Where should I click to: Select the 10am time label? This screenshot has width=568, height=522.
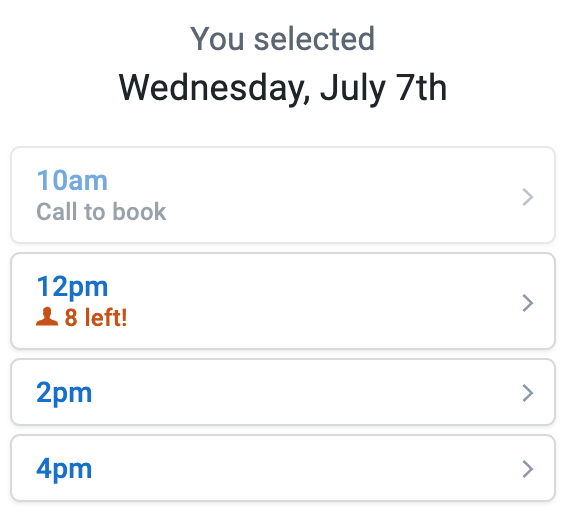72,180
